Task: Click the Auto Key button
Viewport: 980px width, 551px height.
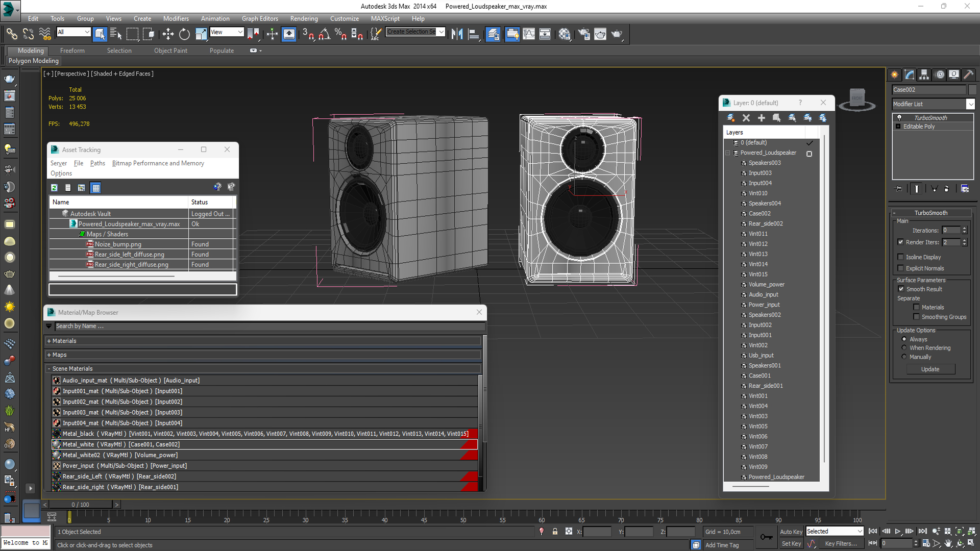Action: pyautogui.click(x=791, y=532)
